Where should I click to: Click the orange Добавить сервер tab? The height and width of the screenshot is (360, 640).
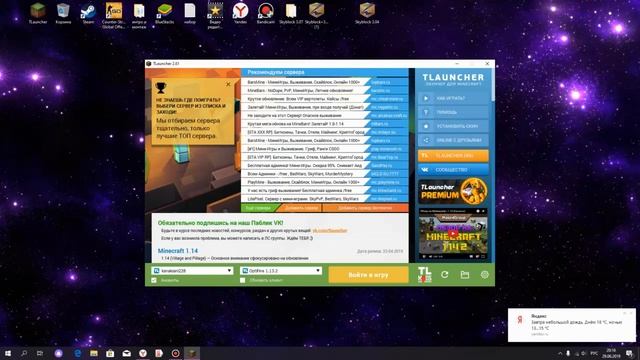click(x=301, y=208)
